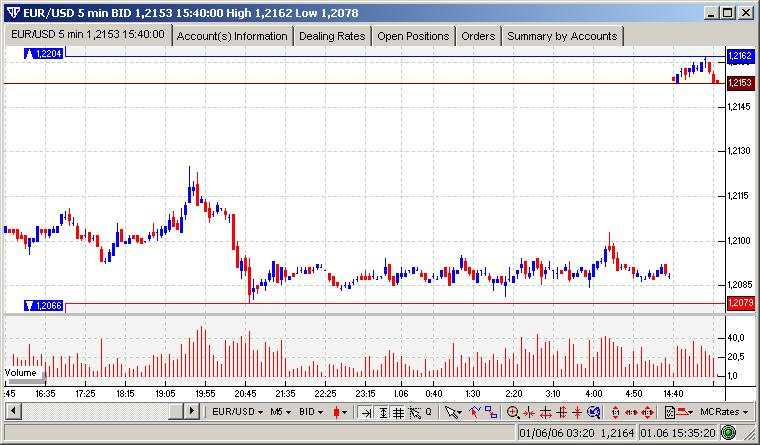760x445 pixels.
Task: Open the BID price type dropdown
Action: pyautogui.click(x=311, y=412)
